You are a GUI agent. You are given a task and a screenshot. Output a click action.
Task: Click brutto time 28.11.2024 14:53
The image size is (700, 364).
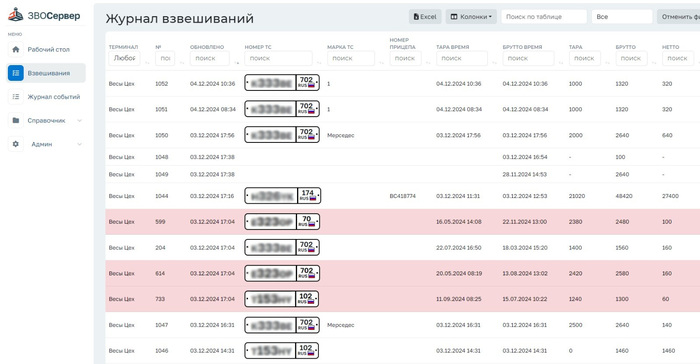pos(525,174)
